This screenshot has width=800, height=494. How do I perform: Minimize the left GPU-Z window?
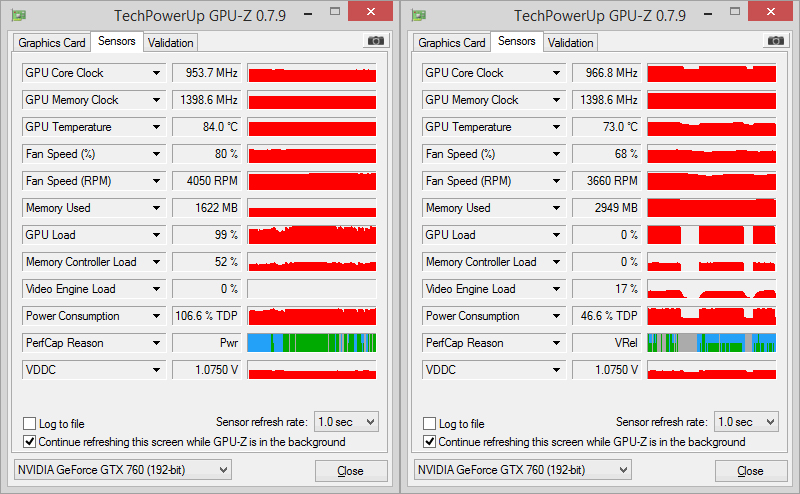[308, 14]
